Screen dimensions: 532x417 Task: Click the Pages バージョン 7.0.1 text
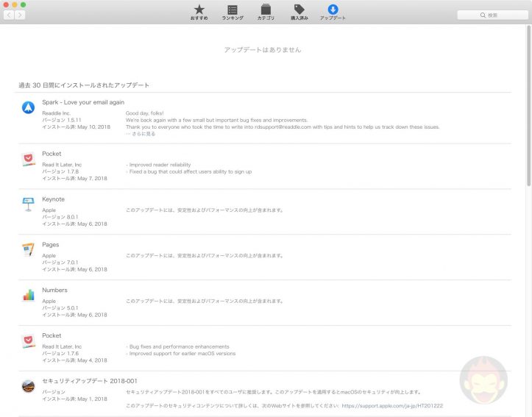click(x=60, y=263)
